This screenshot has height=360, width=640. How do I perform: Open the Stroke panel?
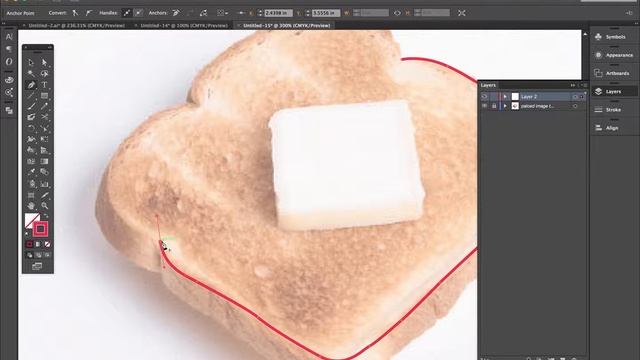(613, 110)
